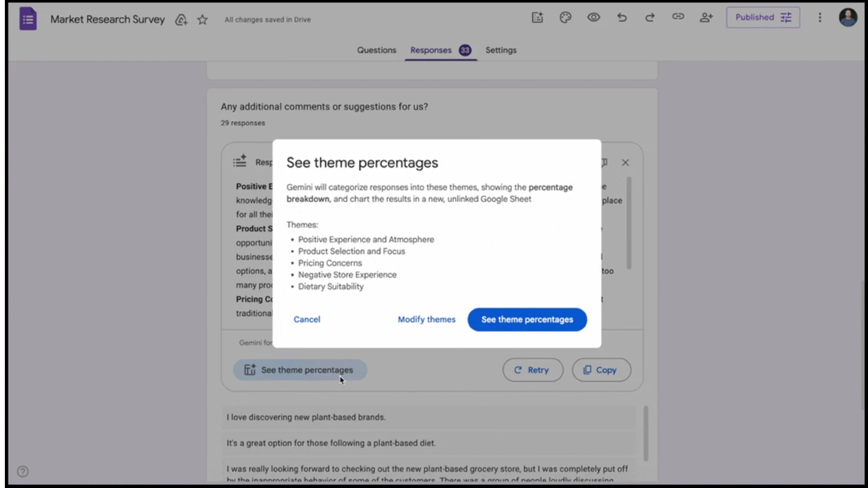Image resolution: width=868 pixels, height=488 pixels.
Task: Open the theme customization palette
Action: 565,17
